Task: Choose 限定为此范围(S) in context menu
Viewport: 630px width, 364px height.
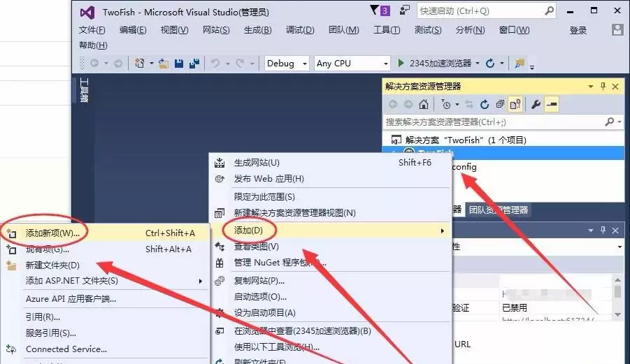Action: (331, 196)
